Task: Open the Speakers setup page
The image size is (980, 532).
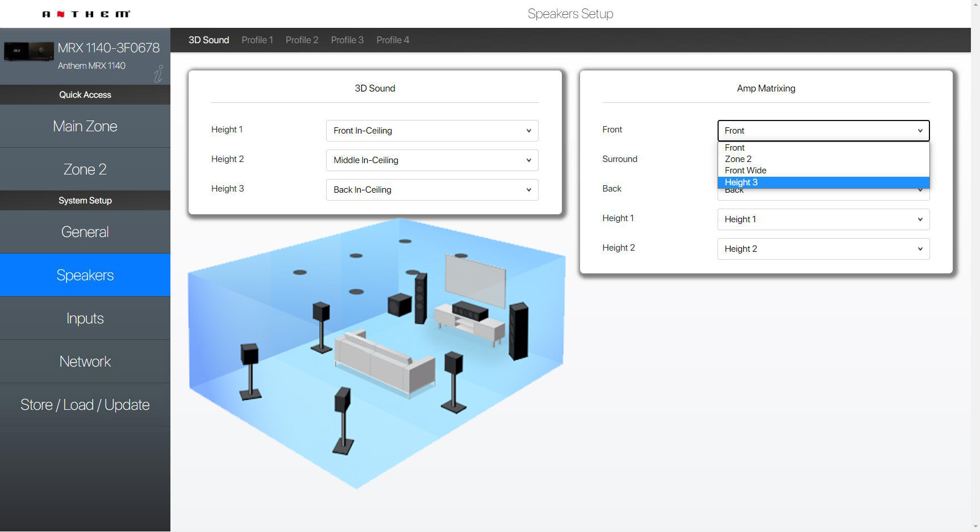Action: (x=85, y=275)
